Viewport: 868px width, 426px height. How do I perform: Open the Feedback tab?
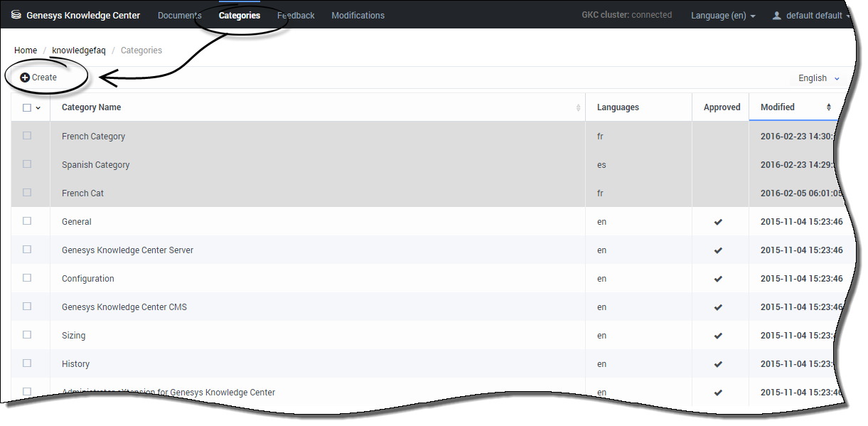[x=296, y=16]
